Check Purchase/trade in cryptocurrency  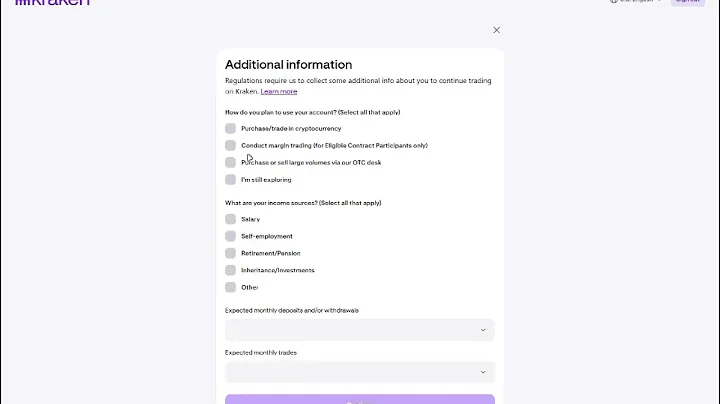(231, 128)
